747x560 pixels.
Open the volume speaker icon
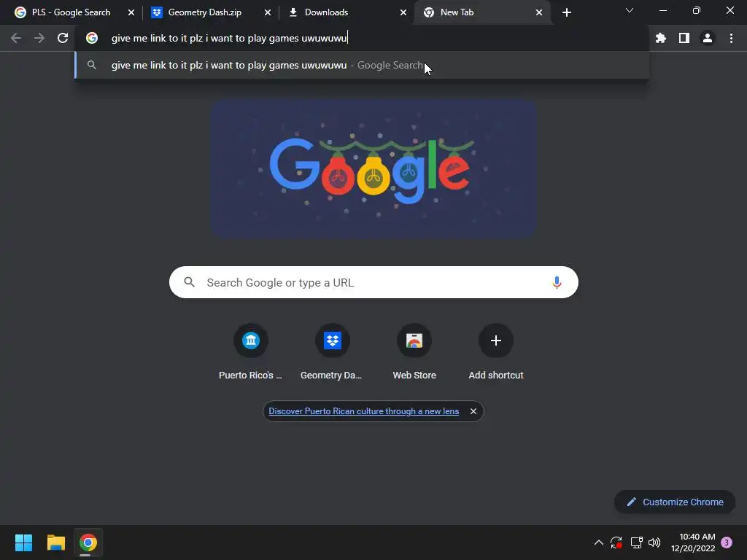654,542
